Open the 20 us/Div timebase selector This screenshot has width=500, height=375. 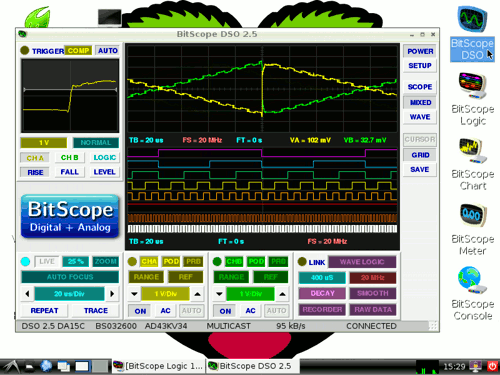point(69,294)
